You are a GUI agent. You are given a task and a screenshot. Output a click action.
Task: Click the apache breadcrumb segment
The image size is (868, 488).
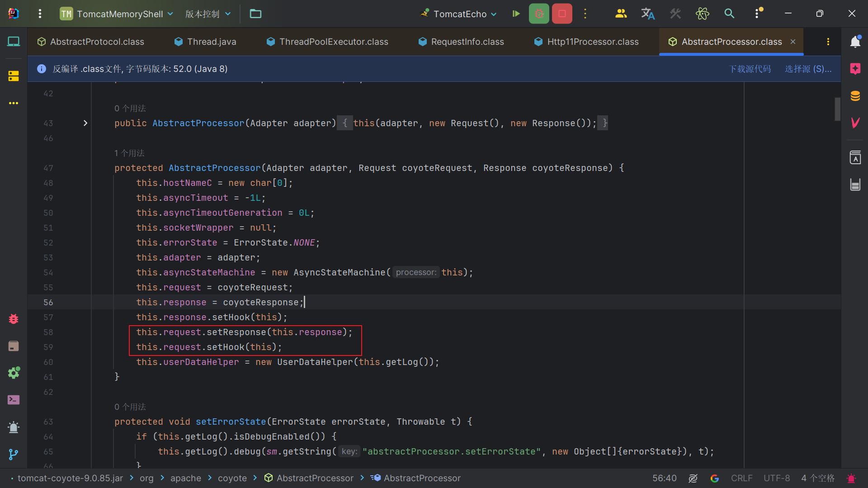[185, 478]
